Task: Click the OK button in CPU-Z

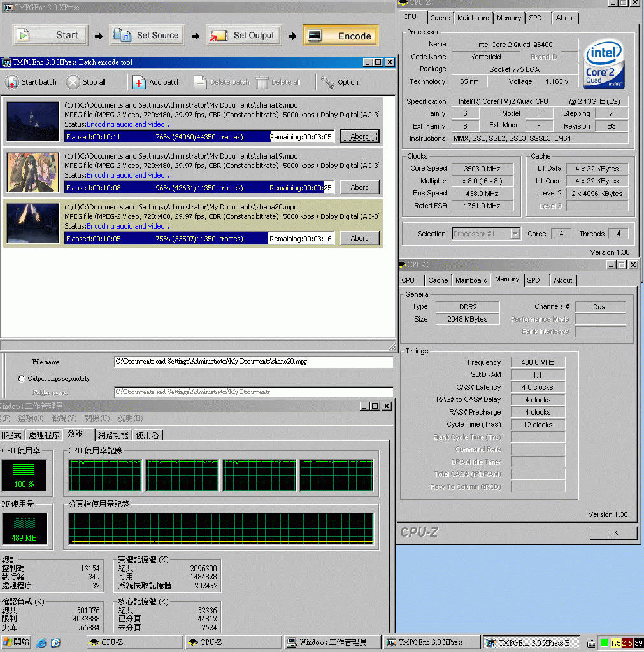Action: (613, 533)
